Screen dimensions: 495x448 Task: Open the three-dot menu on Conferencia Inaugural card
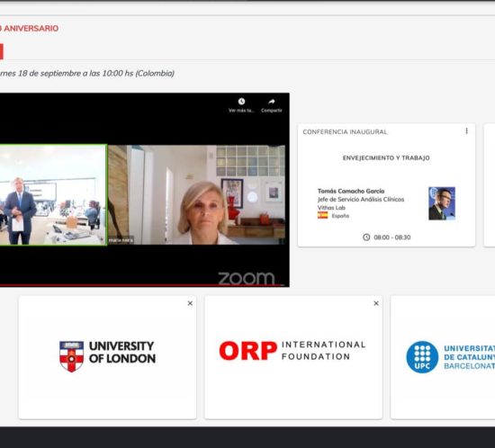point(466,131)
